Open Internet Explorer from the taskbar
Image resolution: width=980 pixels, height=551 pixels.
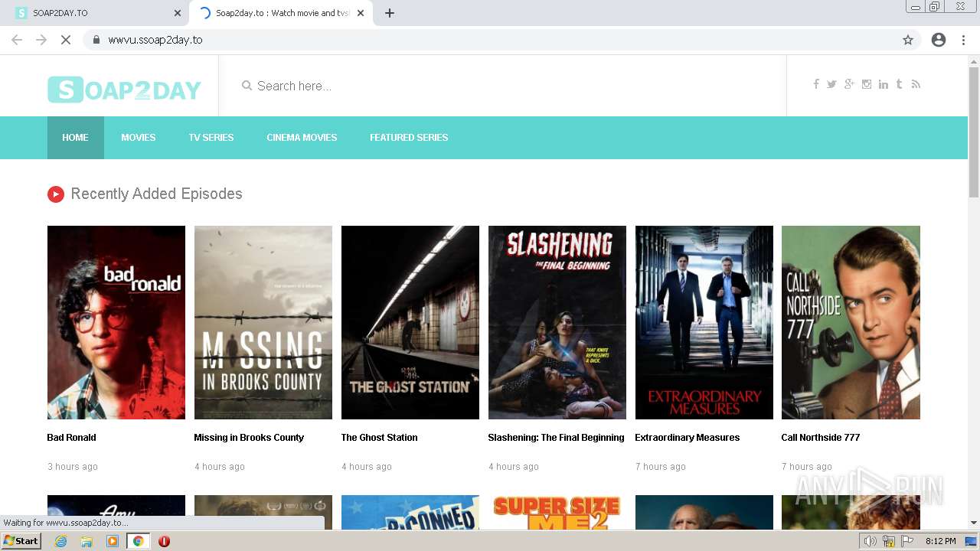pos(61,541)
